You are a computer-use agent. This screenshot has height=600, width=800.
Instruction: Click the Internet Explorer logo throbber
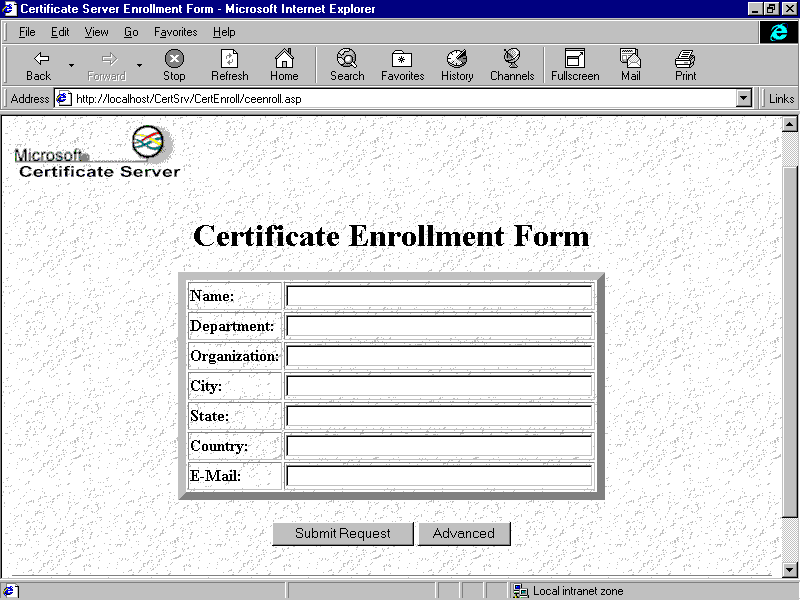(779, 32)
